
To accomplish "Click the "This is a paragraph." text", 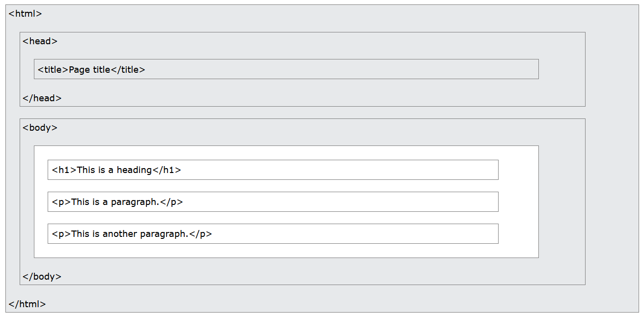I will tap(115, 202).
